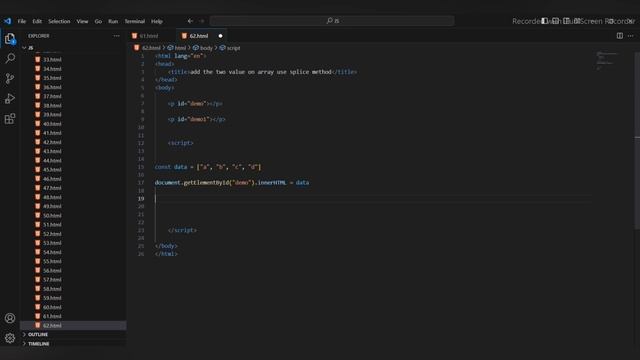Click 62.html in the breadcrumb
The image size is (640, 360).
pos(151,48)
